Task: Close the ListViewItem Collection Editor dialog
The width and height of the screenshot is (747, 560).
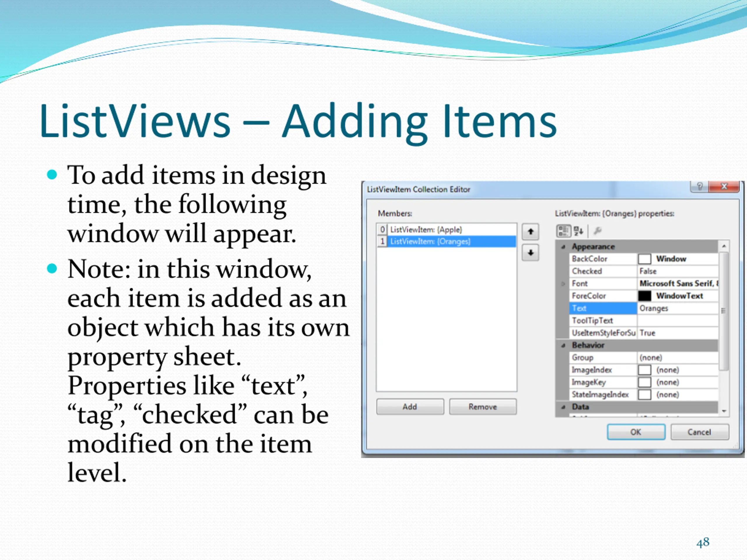Action: [x=724, y=186]
